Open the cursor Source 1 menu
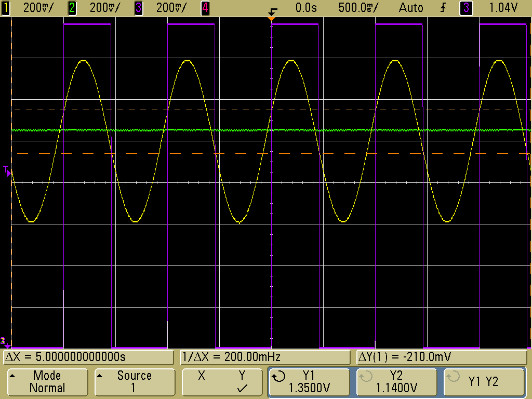Image resolution: width=532 pixels, height=399 pixels. click(x=133, y=382)
